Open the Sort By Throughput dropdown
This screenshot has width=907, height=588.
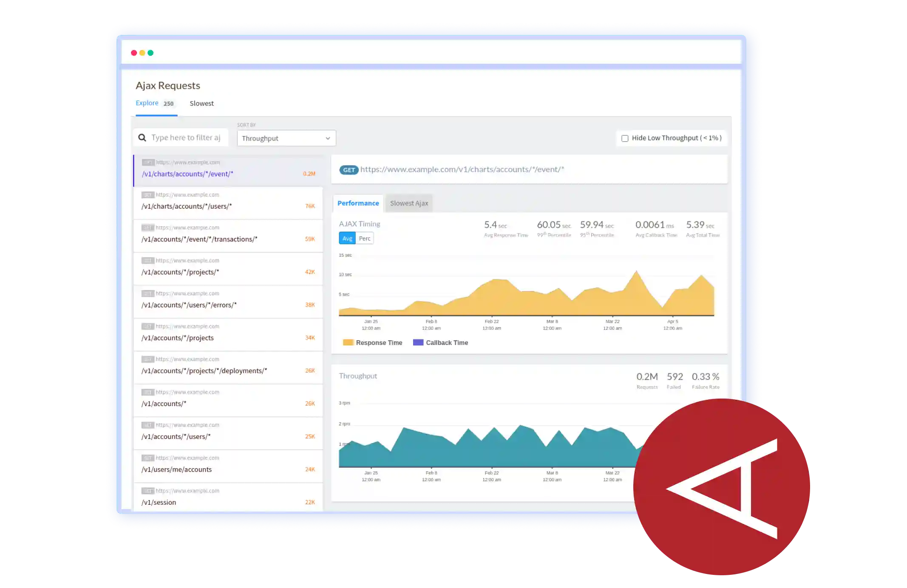coord(286,138)
